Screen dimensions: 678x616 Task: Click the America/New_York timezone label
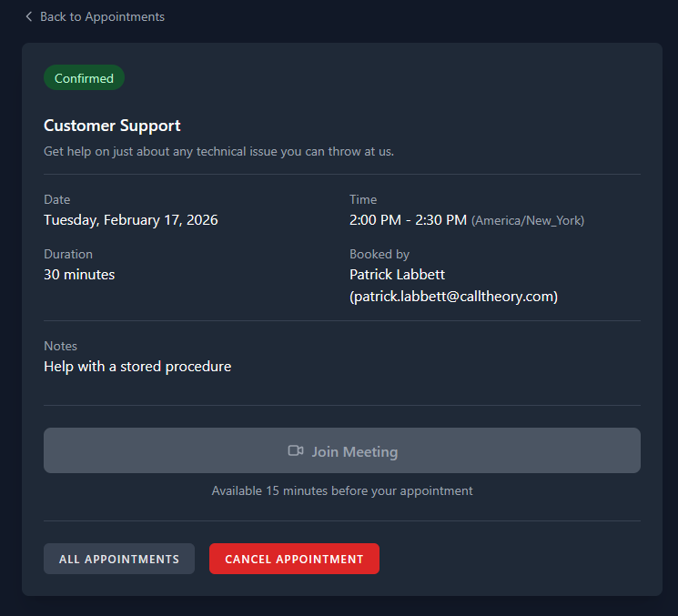tap(528, 221)
